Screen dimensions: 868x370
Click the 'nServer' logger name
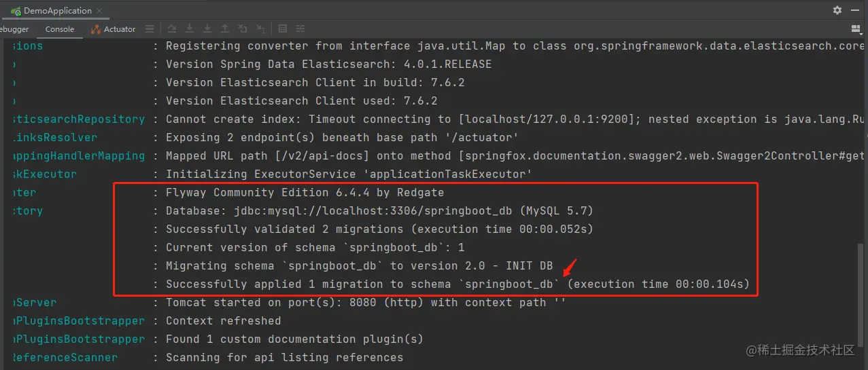click(x=35, y=303)
